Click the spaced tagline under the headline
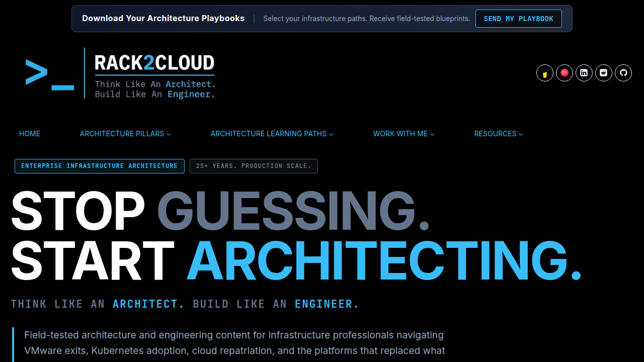This screenshot has width=644, height=362. (x=185, y=304)
